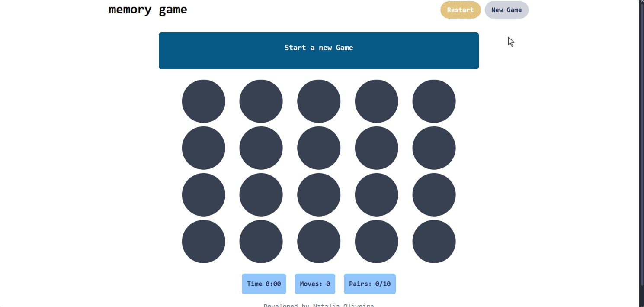Flip the last card in the bottom row
The width and height of the screenshot is (644, 307).
(x=434, y=242)
